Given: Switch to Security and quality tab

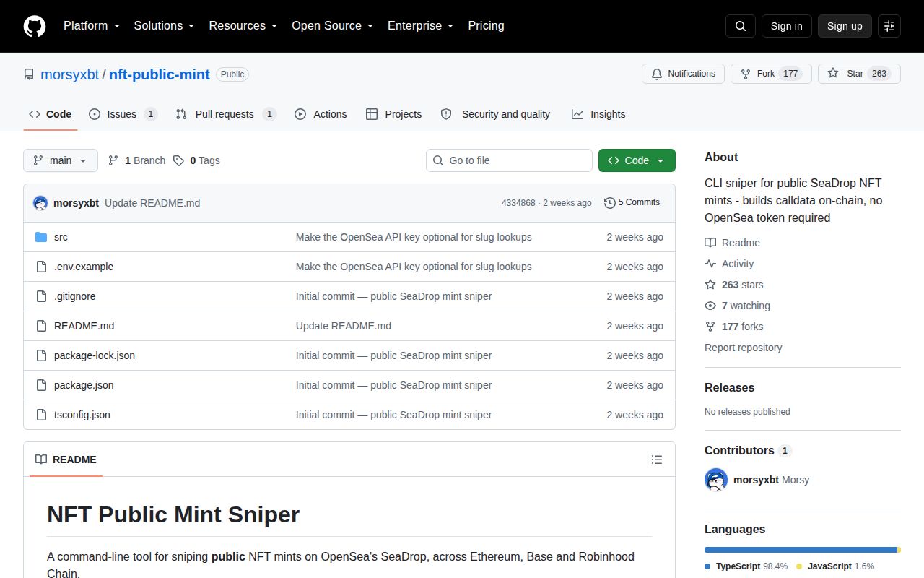Looking at the screenshot, I should pyautogui.click(x=495, y=114).
